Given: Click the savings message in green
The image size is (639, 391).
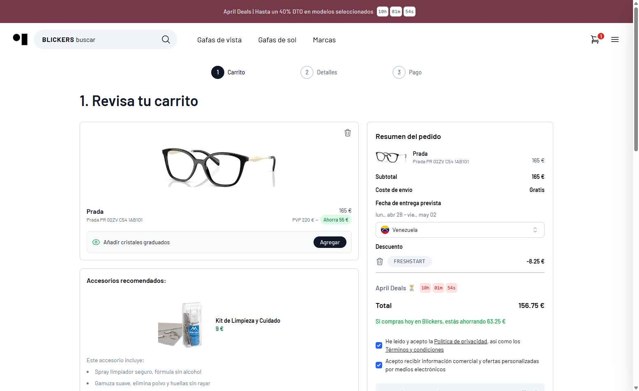Looking at the screenshot, I should tap(440, 321).
